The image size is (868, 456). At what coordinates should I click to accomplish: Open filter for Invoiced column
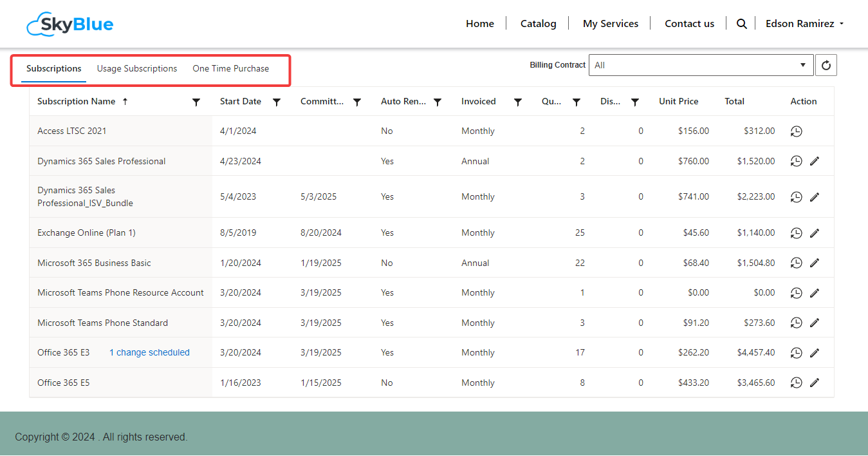(x=518, y=102)
